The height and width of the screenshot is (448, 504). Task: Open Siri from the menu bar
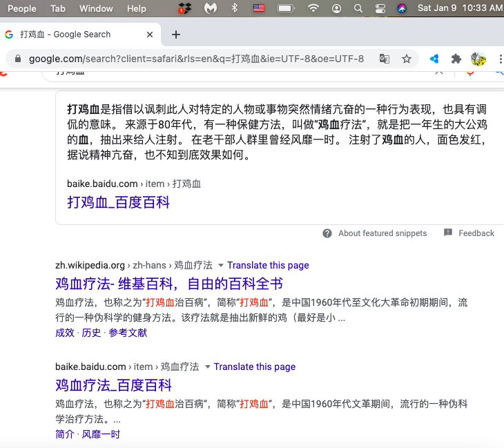(402, 8)
